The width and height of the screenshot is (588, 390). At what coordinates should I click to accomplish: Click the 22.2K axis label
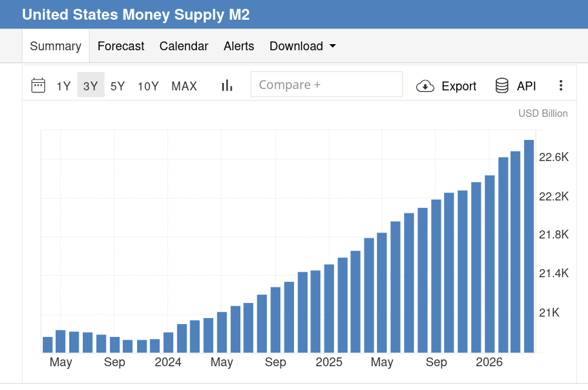pos(553,196)
